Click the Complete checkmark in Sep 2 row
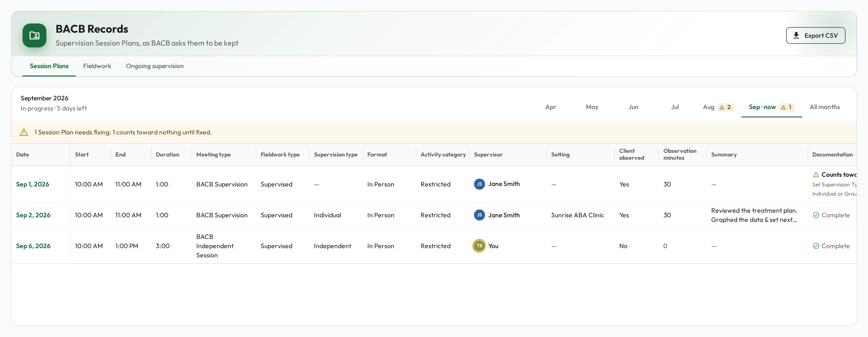 tap(816, 215)
